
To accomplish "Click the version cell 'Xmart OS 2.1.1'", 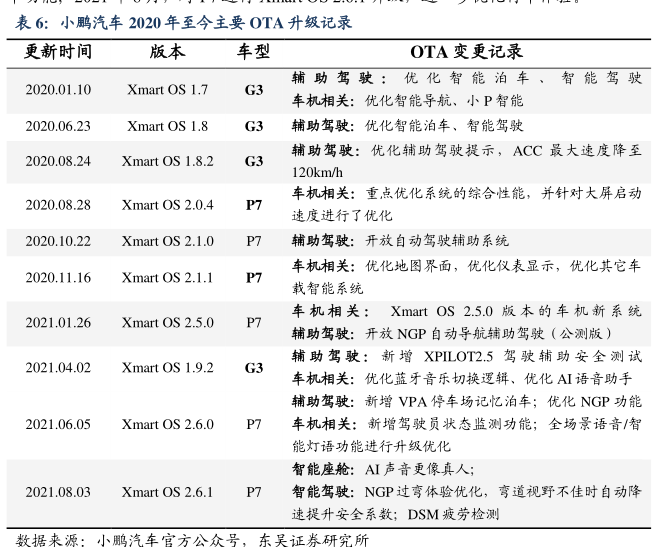I will [x=168, y=278].
